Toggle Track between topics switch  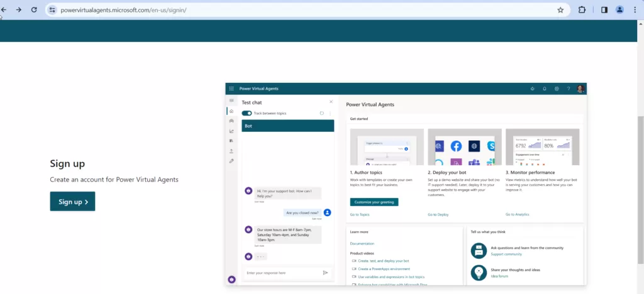pyautogui.click(x=247, y=113)
